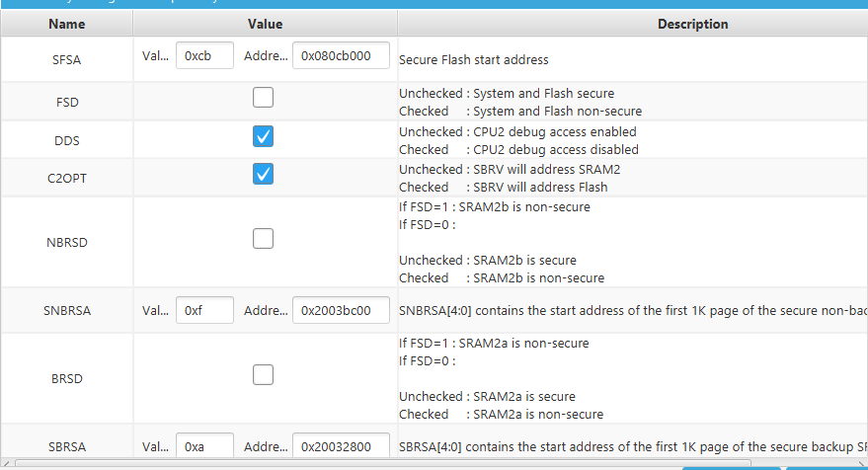Select the SNBRSA row name cell
The height and width of the screenshot is (470, 868).
point(66,311)
